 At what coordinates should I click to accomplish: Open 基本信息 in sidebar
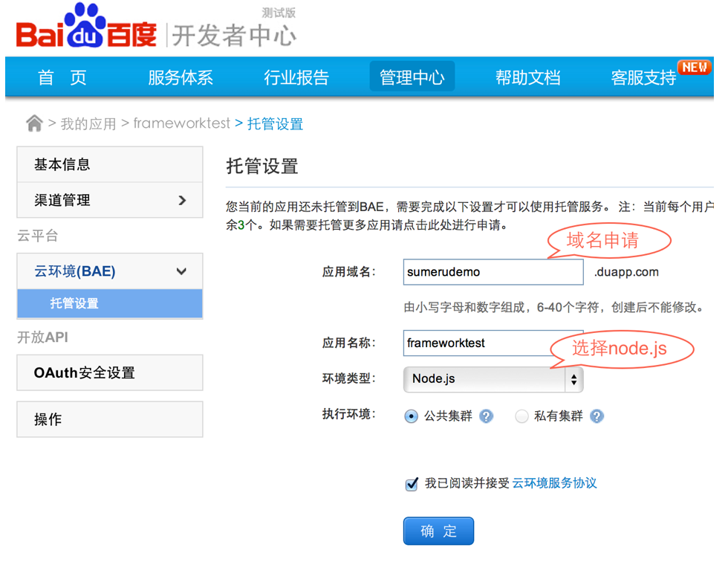coord(110,164)
